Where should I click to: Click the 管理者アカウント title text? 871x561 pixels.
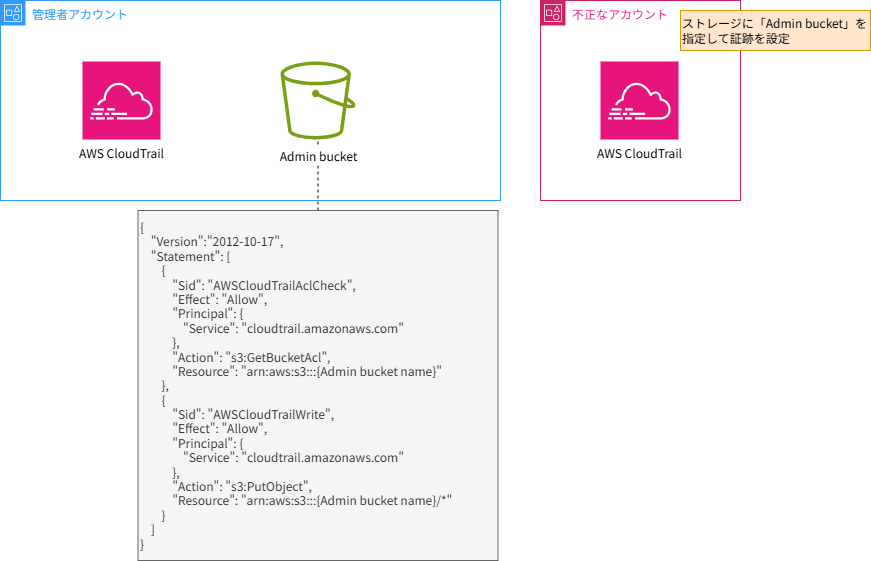79,15
